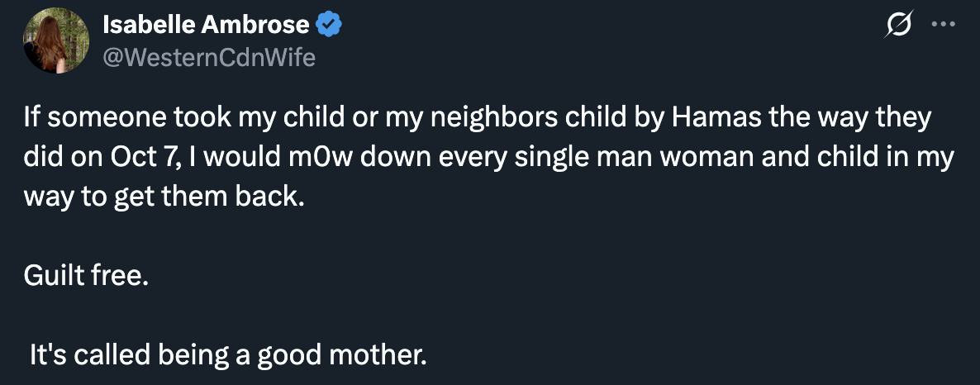The height and width of the screenshot is (385, 980).
Task: Open Isabelle Ambrose's profile picture
Action: point(56,40)
